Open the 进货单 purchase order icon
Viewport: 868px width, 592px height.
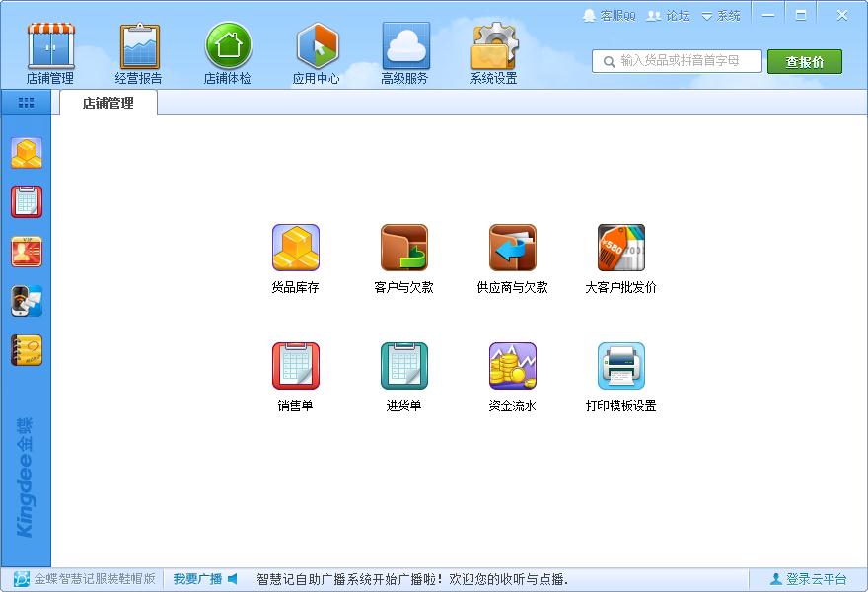click(x=403, y=367)
